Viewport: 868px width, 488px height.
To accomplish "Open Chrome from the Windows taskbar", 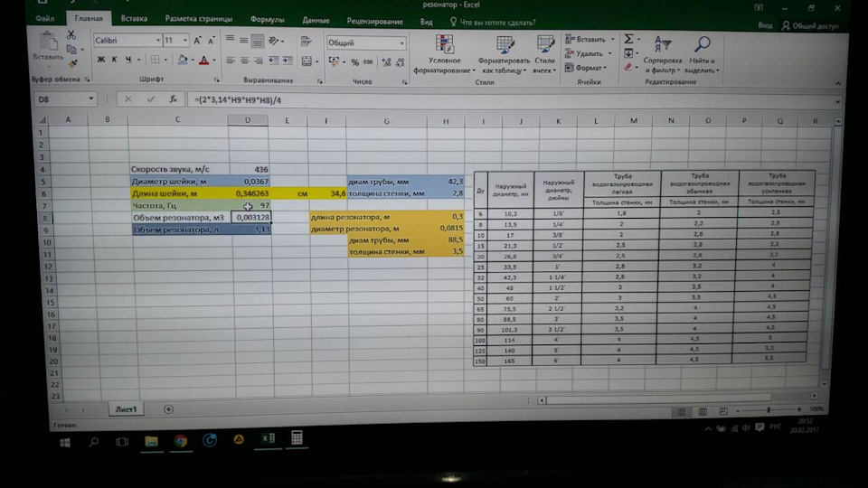I will [x=181, y=440].
